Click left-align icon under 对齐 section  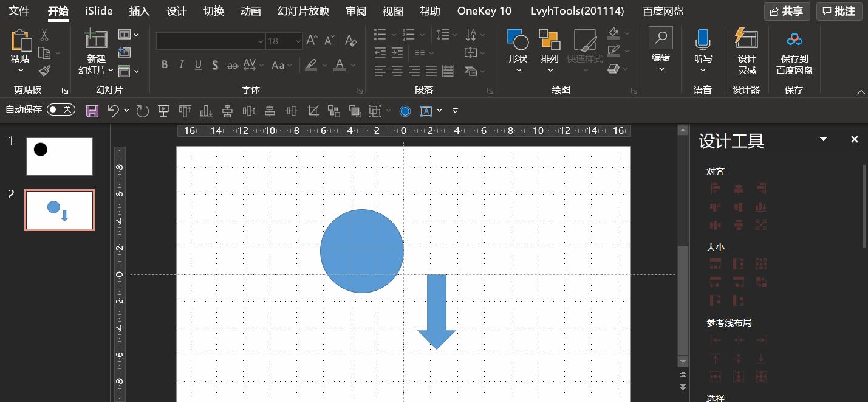tap(715, 189)
